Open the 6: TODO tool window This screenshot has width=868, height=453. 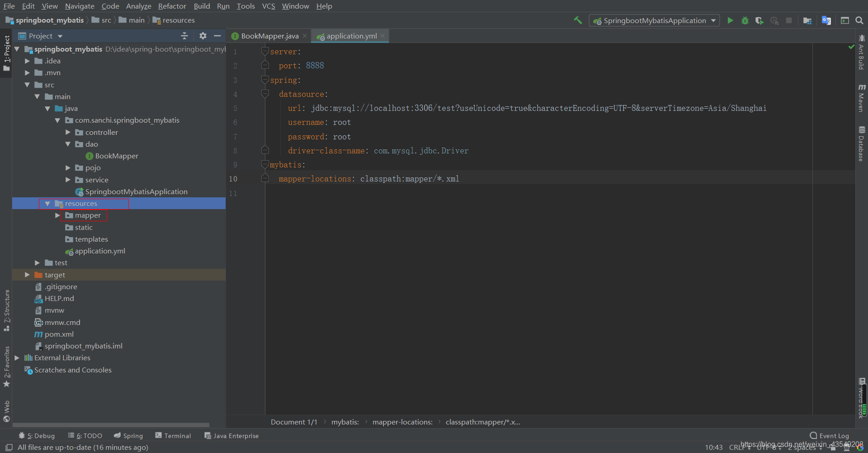[x=85, y=435]
